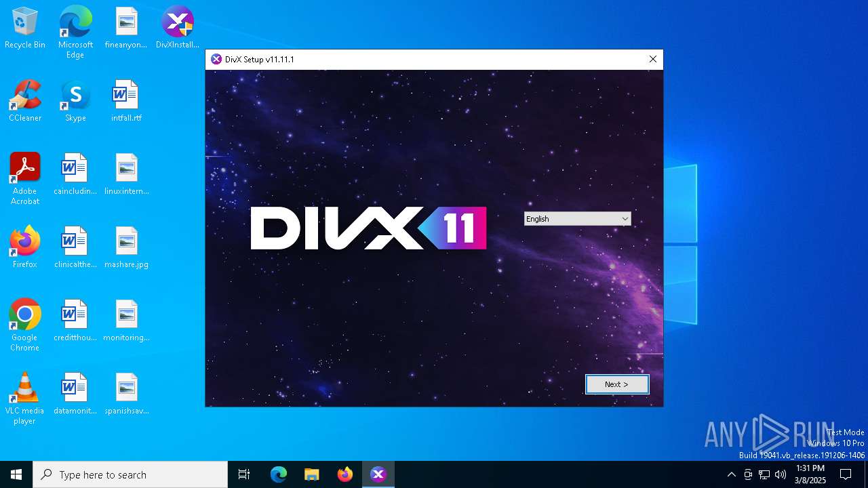The height and width of the screenshot is (488, 868).
Task: Select the Firefox desktop shortcut
Action: tap(25, 248)
